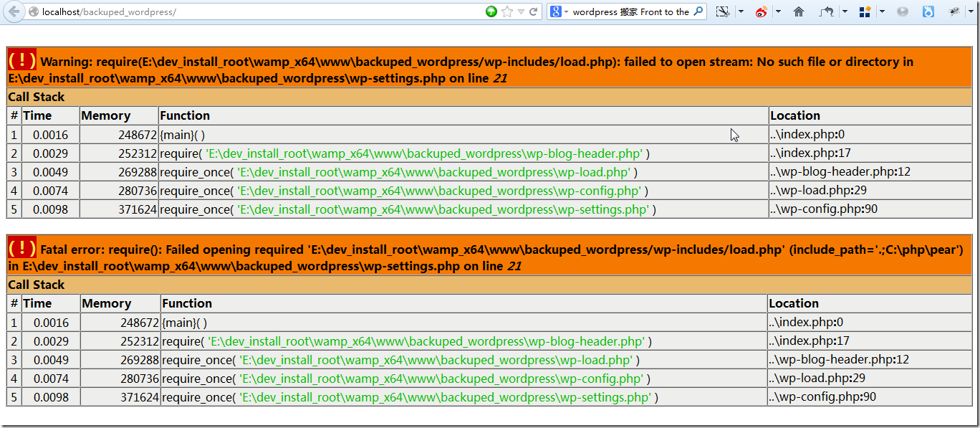
Task: Click the blue bunny addon icon
Action: point(928,11)
